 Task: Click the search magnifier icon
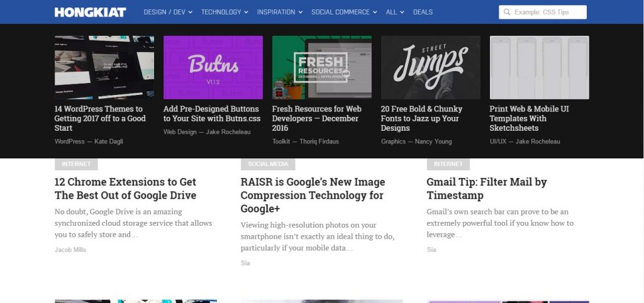pyautogui.click(x=507, y=12)
